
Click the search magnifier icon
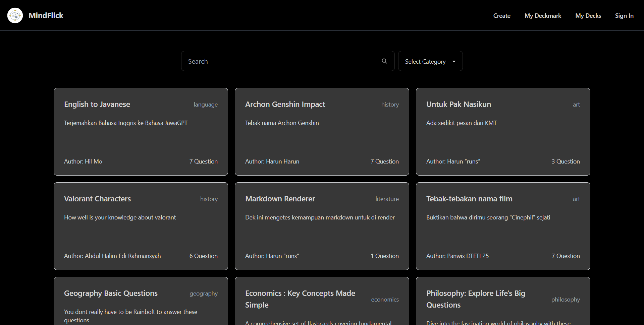[x=384, y=61]
